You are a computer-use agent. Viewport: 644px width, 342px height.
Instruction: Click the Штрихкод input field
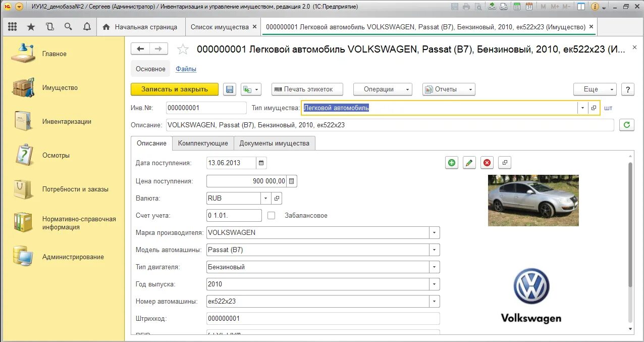(323, 318)
